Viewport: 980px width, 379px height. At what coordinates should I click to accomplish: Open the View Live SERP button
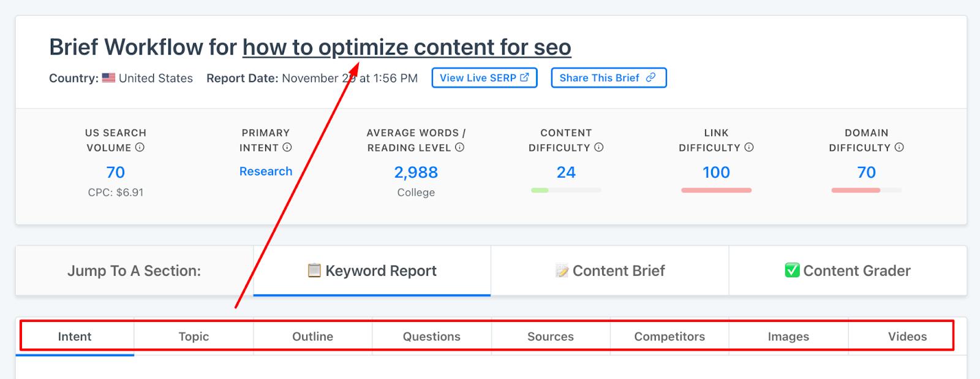[484, 78]
